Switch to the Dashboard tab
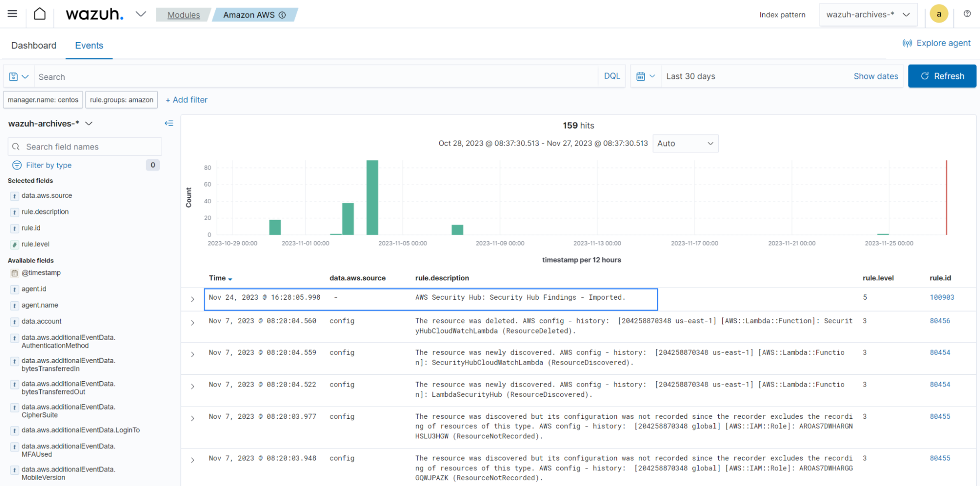The width and height of the screenshot is (980, 486). point(34,46)
